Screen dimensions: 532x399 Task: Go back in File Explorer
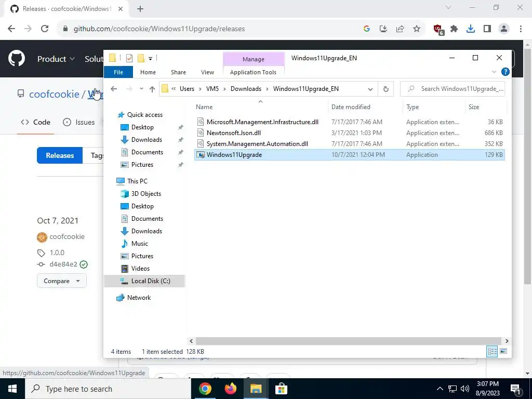point(114,89)
